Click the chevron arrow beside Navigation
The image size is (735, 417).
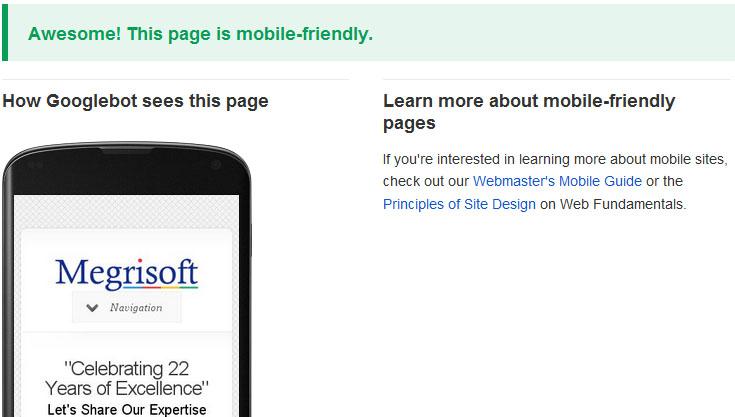(92, 308)
